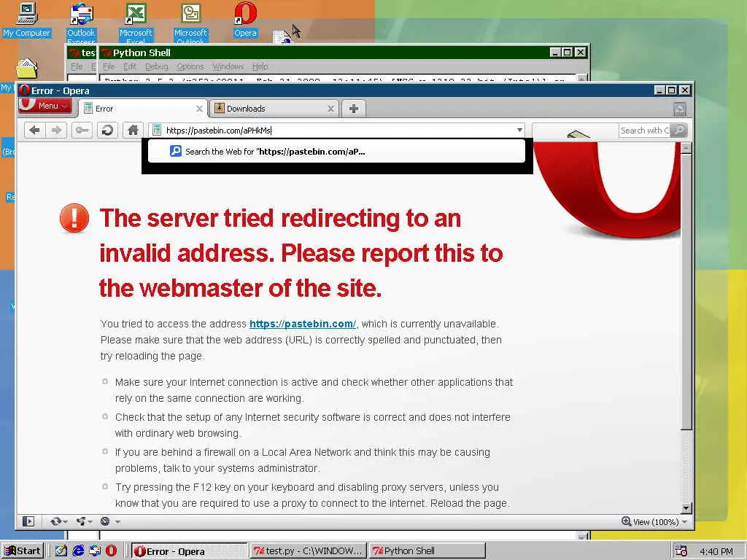The height and width of the screenshot is (560, 747).
Task: Open Options menu in Python Shell
Action: click(x=190, y=66)
